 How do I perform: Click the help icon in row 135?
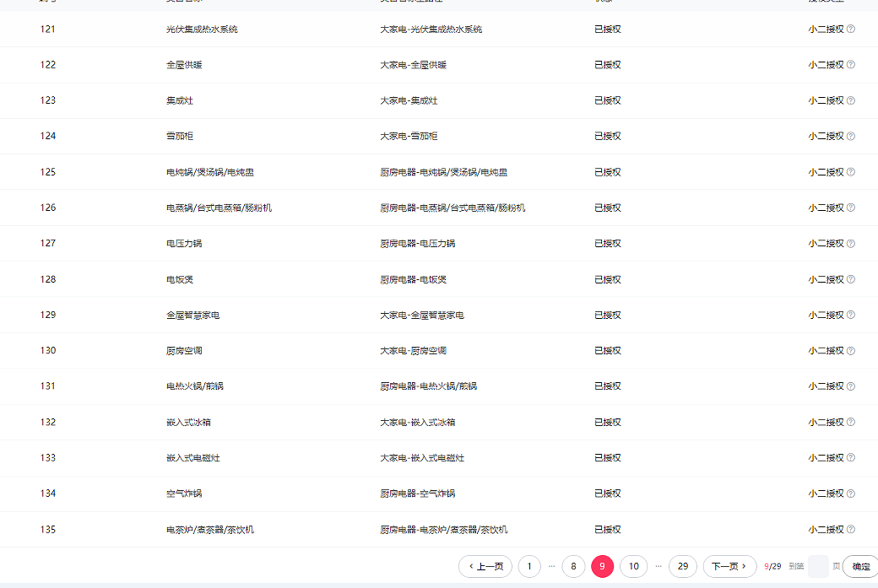(851, 529)
